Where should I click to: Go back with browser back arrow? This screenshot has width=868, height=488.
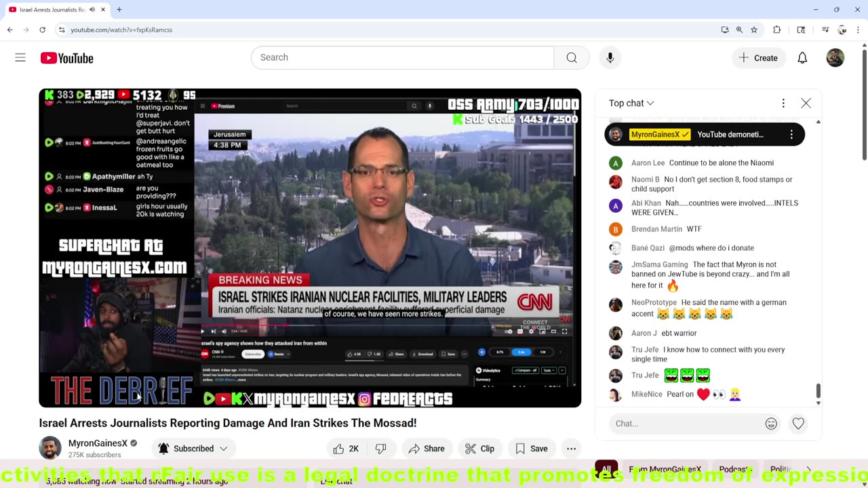coord(9,30)
